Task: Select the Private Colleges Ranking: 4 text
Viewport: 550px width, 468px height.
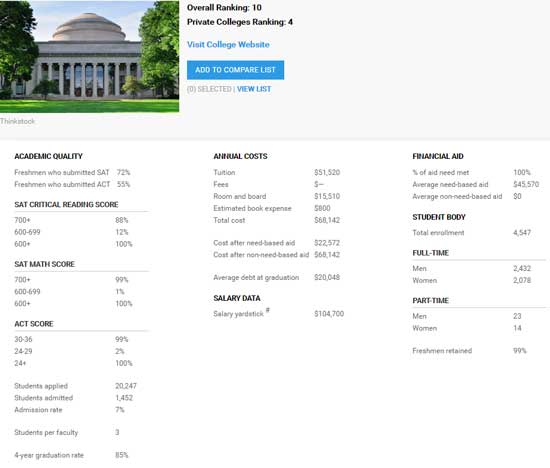Action: [240, 22]
